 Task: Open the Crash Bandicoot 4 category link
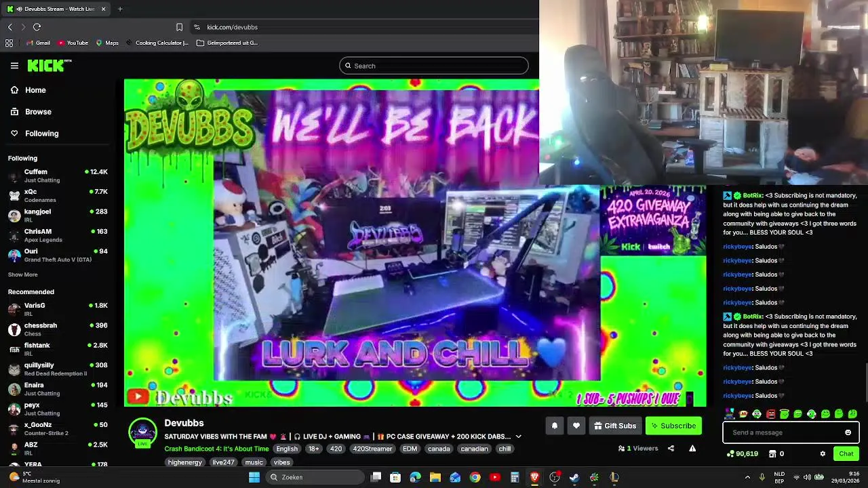[216, 449]
